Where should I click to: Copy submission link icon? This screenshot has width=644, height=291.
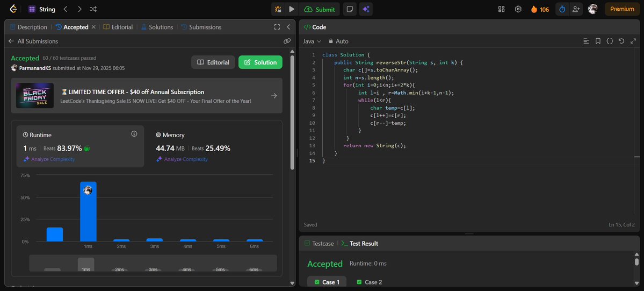[287, 41]
